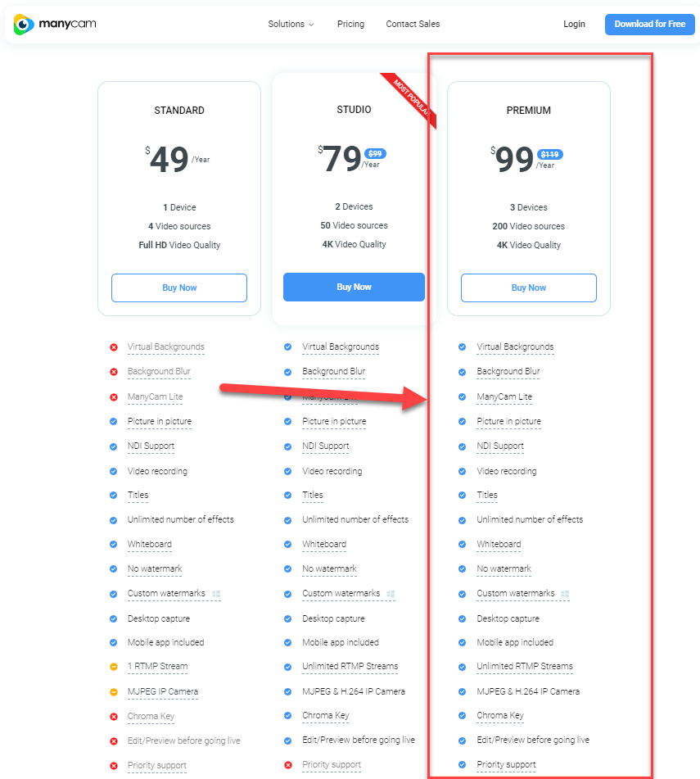Image resolution: width=700 pixels, height=779 pixels.
Task: Click grid icon beside Custom watermarks in Studio
Action: click(391, 594)
